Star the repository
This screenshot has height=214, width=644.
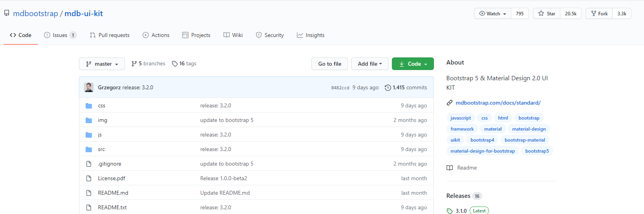(x=547, y=13)
